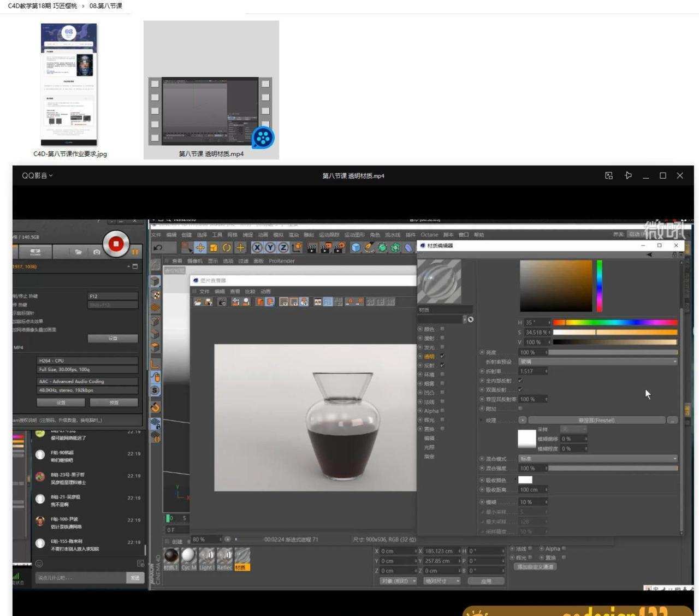699x616 pixels.
Task: Uncheck 全内部反射 checkbox
Action: (520, 381)
